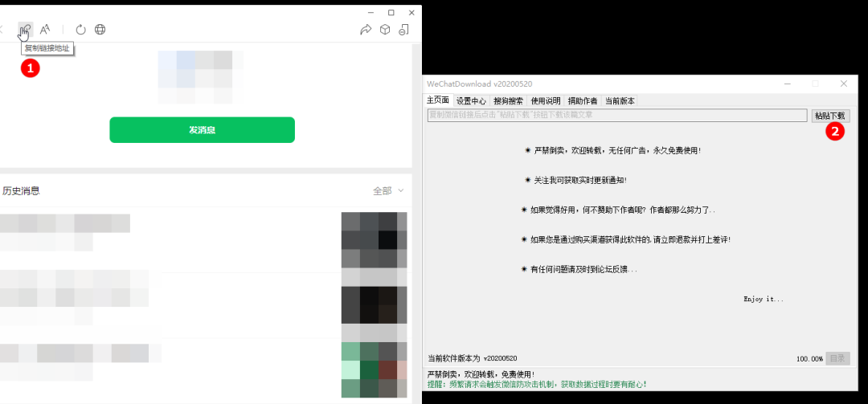Click the WeChat link input field
The width and height of the screenshot is (868, 404).
616,116
